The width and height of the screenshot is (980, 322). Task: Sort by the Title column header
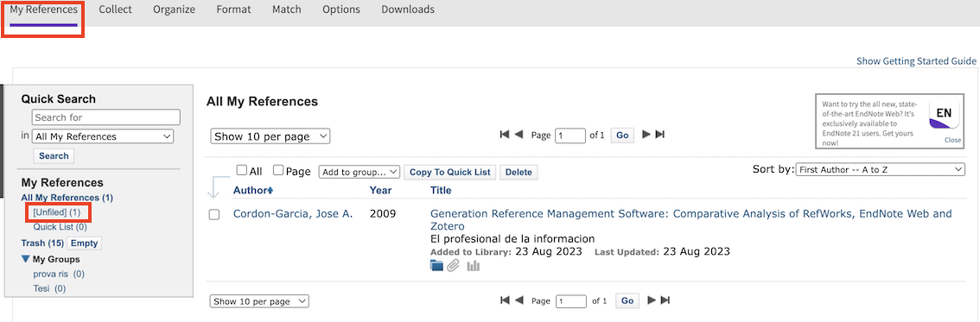pyautogui.click(x=441, y=190)
